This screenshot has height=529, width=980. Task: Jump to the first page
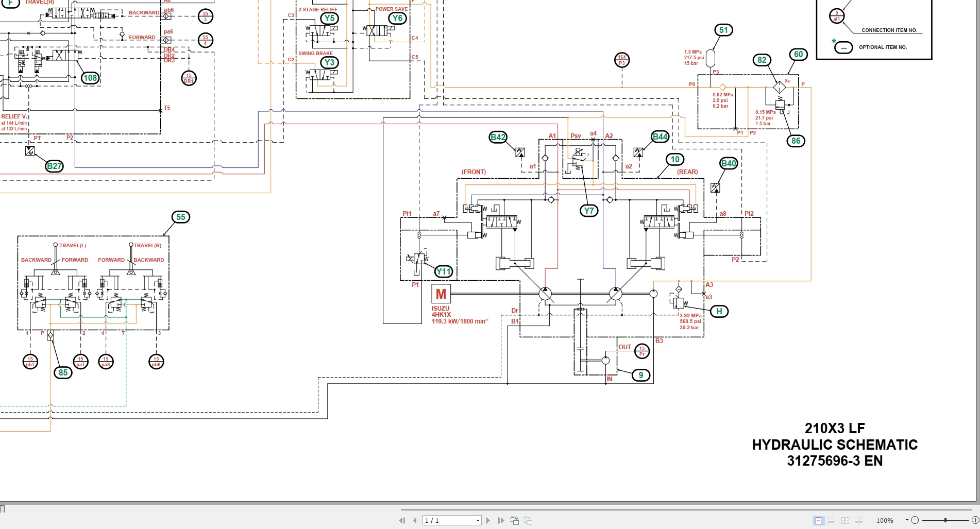click(402, 520)
